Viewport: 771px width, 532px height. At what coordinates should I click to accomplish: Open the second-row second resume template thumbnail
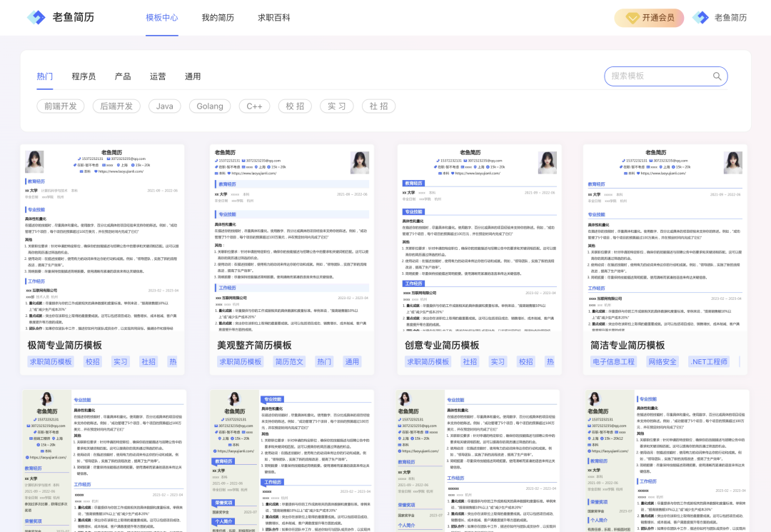tap(292, 461)
